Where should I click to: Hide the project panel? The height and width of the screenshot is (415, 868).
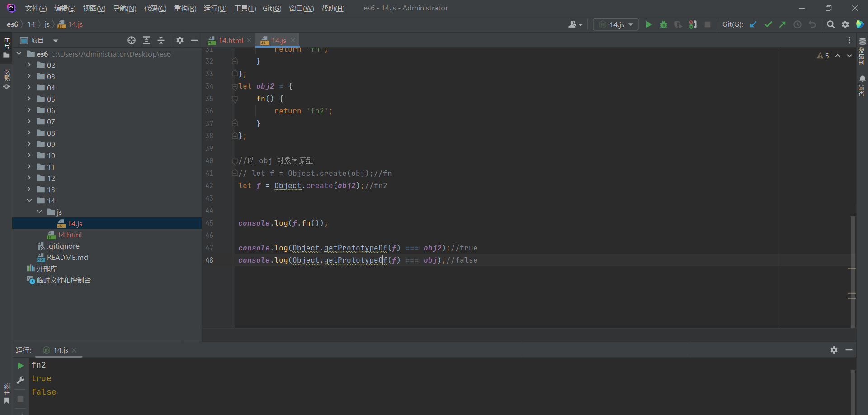[x=194, y=40]
